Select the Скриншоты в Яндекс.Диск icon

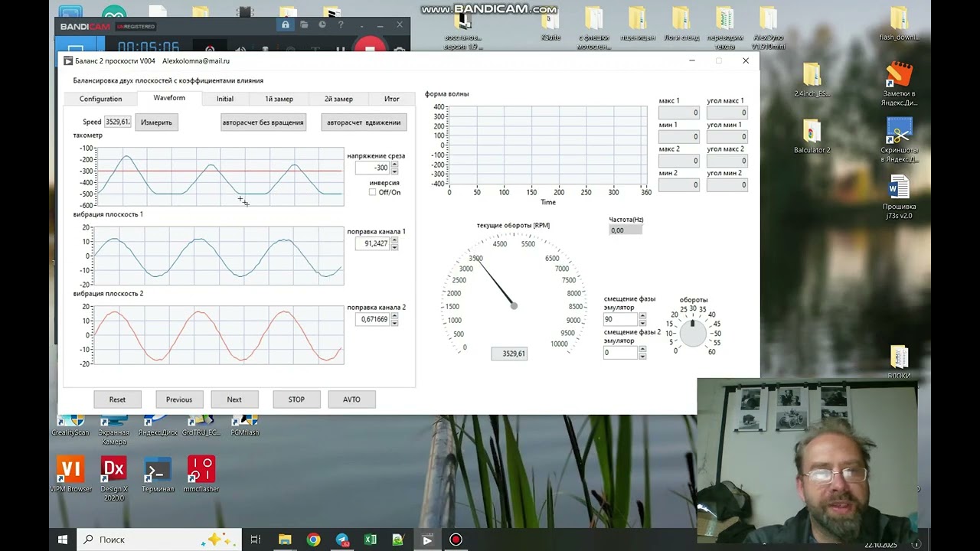coord(899,139)
